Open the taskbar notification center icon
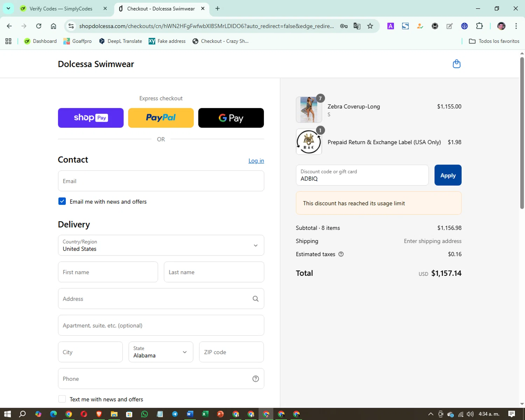 point(512,414)
